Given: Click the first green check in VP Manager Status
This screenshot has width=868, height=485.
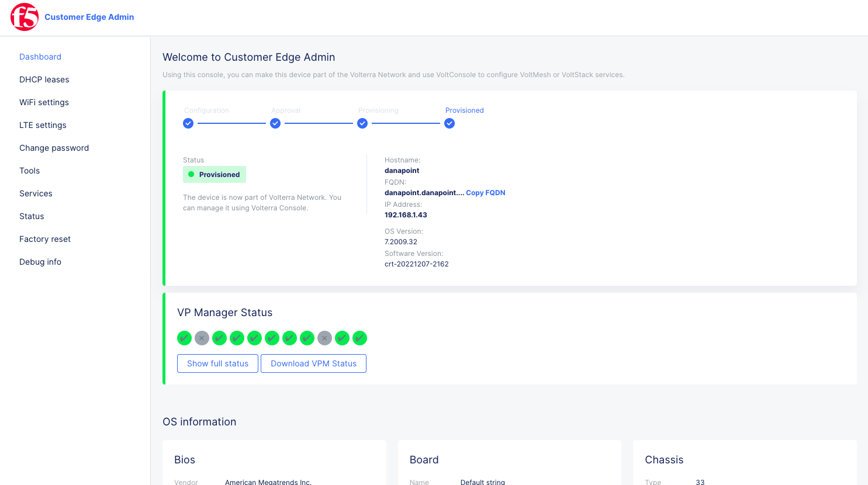Looking at the screenshot, I should coord(184,338).
